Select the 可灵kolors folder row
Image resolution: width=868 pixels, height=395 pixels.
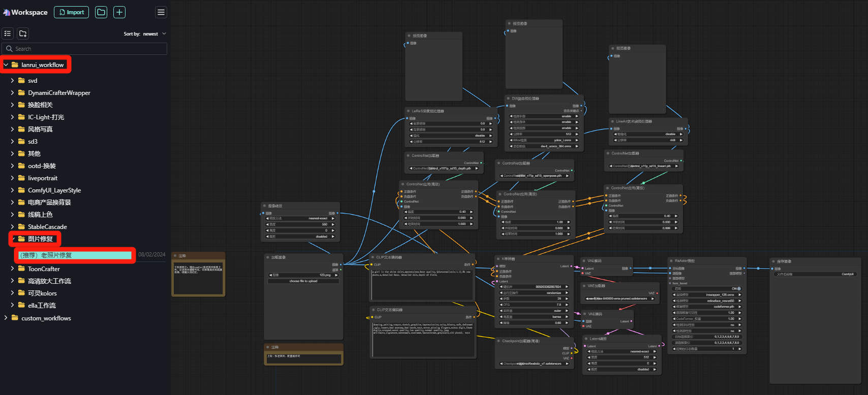[x=84, y=293]
